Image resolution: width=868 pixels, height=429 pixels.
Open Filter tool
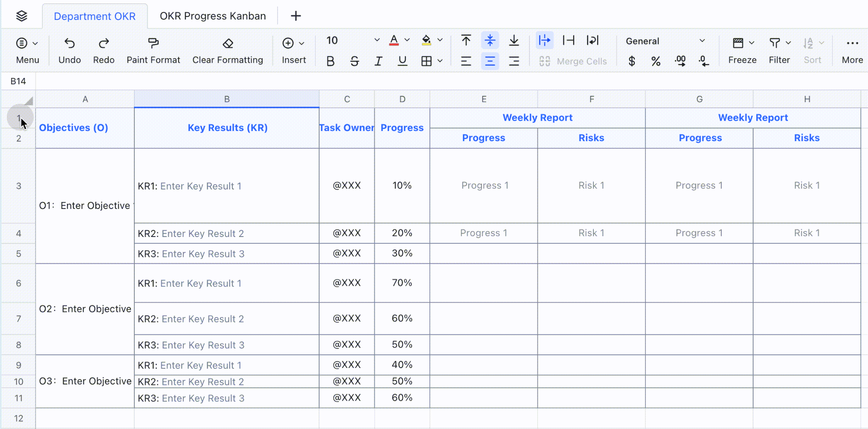click(x=779, y=50)
